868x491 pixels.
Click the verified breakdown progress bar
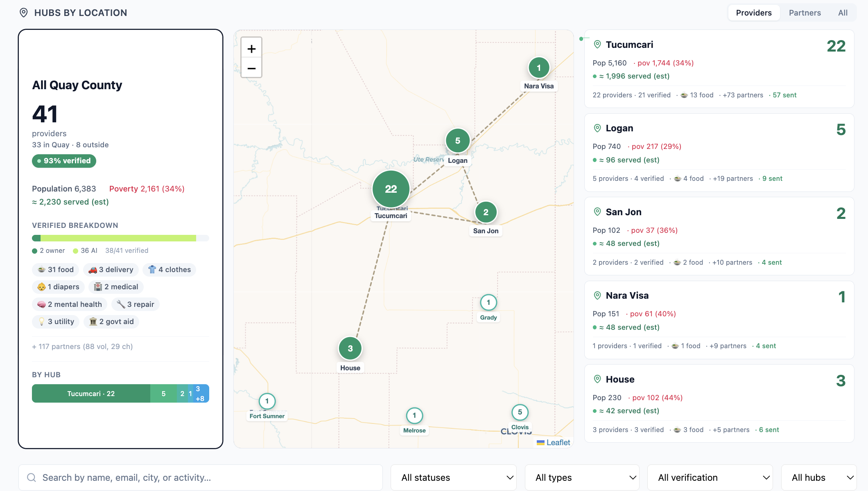coord(120,238)
